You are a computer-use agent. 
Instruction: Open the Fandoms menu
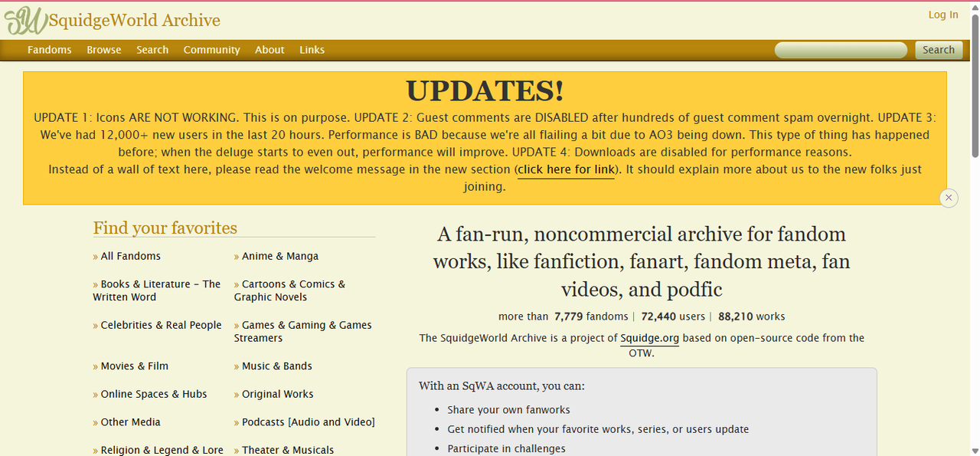pos(50,50)
